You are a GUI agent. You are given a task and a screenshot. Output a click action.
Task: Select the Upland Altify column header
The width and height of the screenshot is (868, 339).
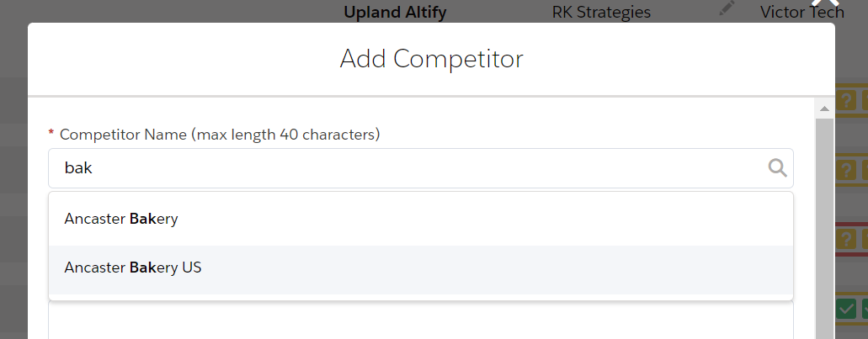(x=395, y=12)
